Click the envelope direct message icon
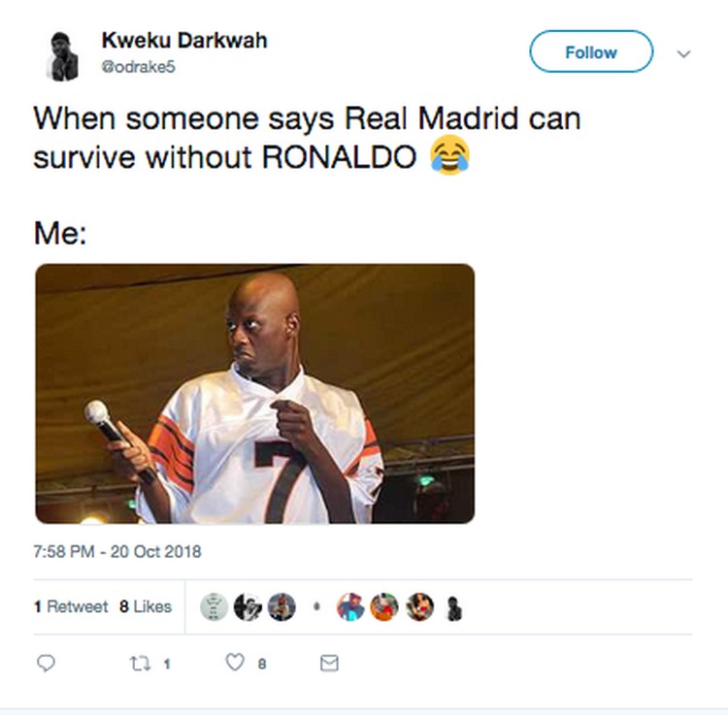 point(329,663)
